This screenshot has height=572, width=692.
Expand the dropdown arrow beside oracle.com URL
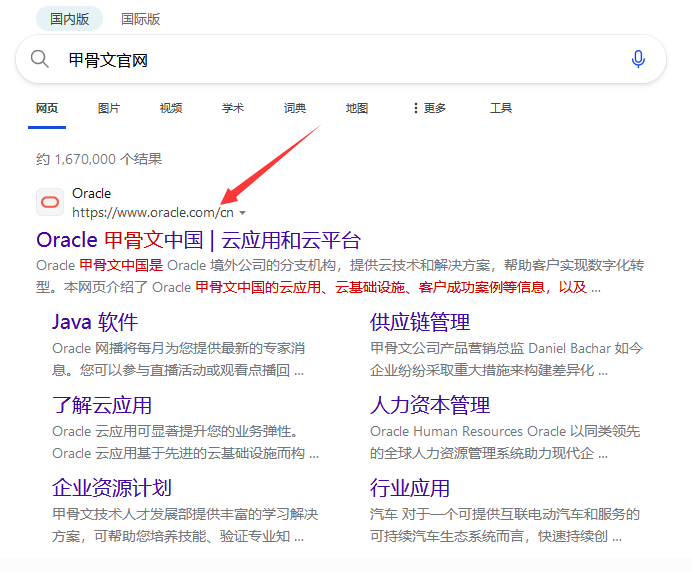[243, 213]
